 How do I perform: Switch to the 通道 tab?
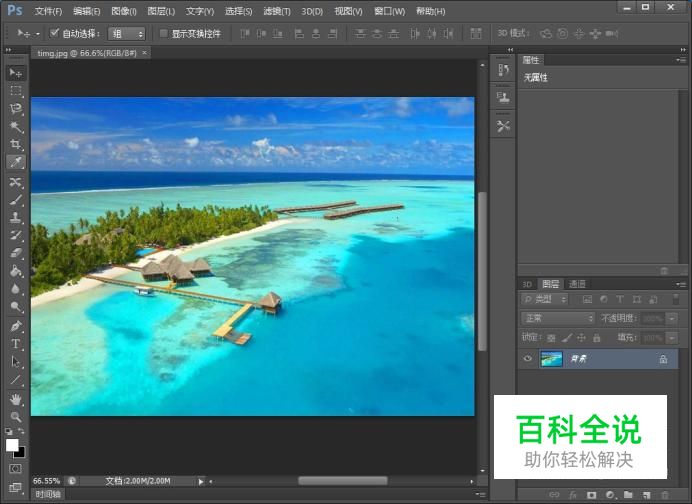(x=577, y=284)
